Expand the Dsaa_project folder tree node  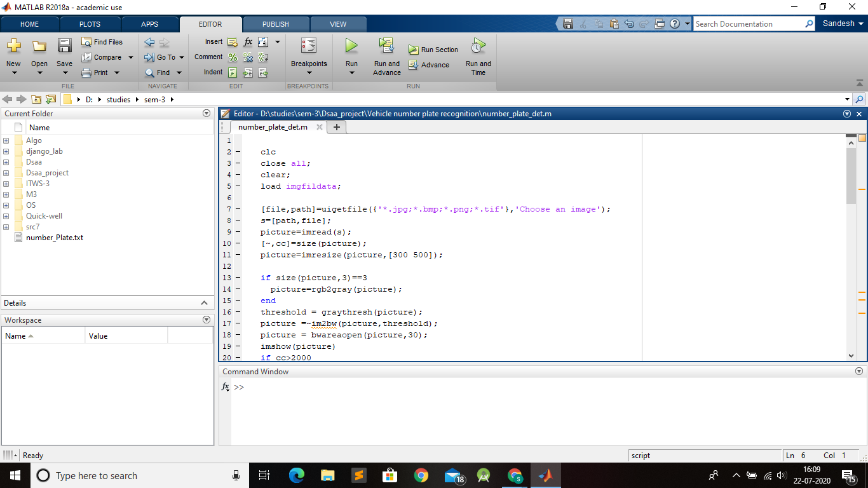(6, 173)
